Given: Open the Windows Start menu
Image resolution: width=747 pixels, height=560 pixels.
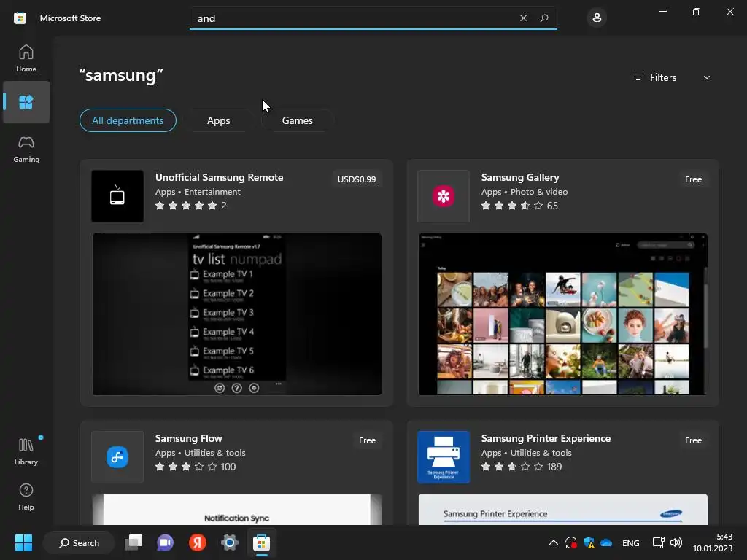Looking at the screenshot, I should pyautogui.click(x=23, y=542).
